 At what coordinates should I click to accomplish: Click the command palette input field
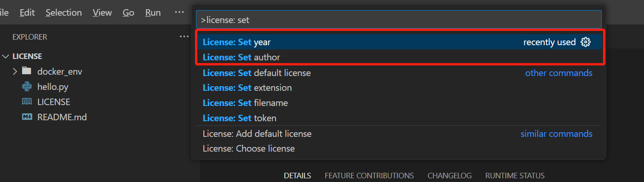coord(399,20)
